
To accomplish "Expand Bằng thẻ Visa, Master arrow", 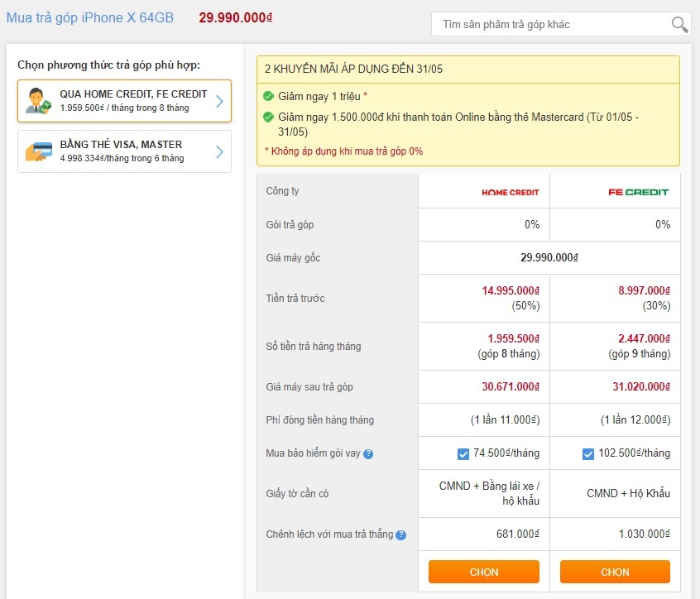I will tap(219, 151).
